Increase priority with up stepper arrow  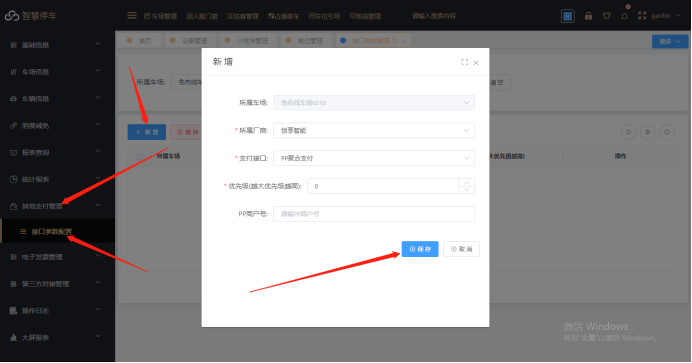click(467, 182)
